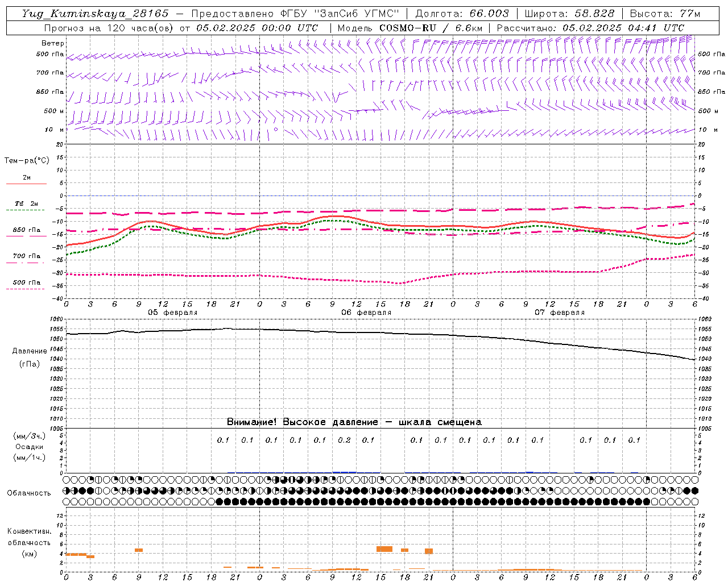Click the "Td" text in temperature legend
Viewport: 728px width, 582px height.
coord(19,203)
